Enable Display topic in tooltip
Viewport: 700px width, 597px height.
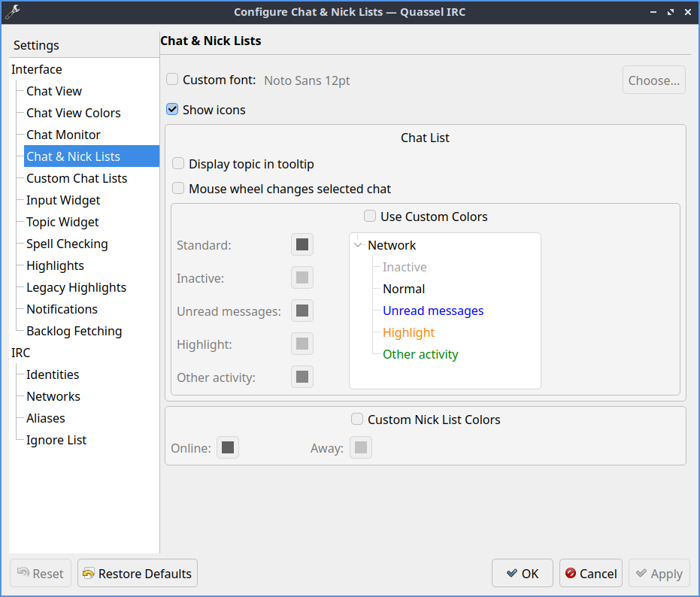coord(179,164)
